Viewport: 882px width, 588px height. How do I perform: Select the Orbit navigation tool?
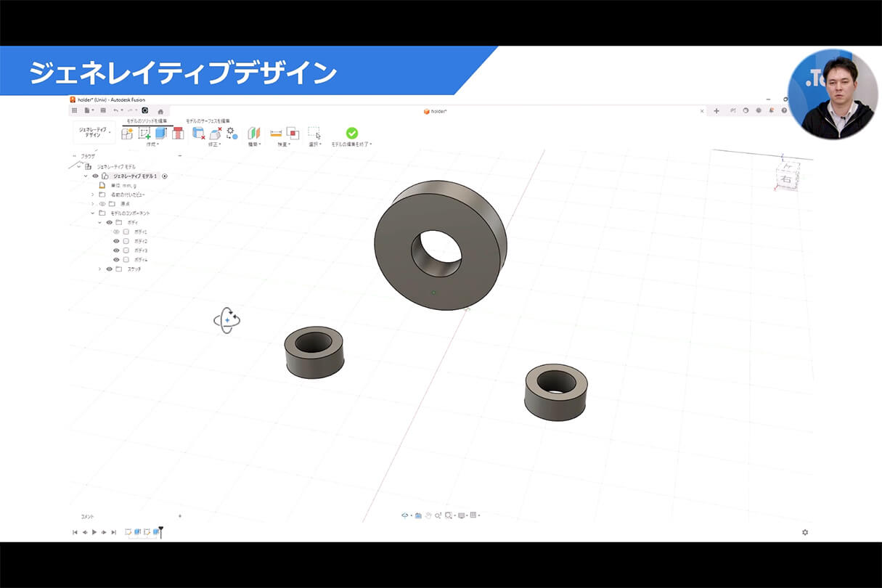[405, 515]
